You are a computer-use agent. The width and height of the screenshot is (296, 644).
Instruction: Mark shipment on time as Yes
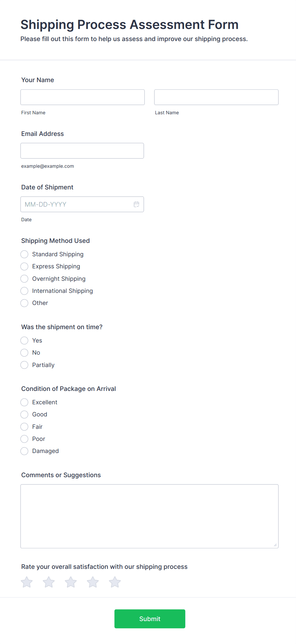(x=25, y=341)
